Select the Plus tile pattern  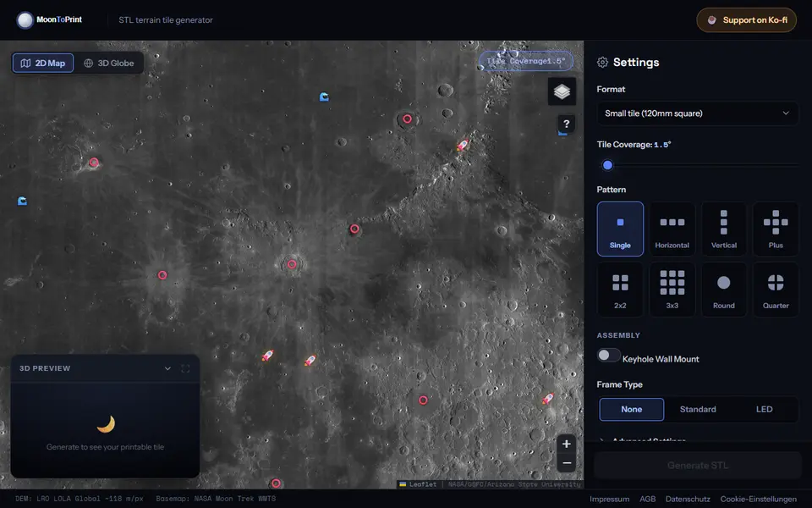click(776, 229)
